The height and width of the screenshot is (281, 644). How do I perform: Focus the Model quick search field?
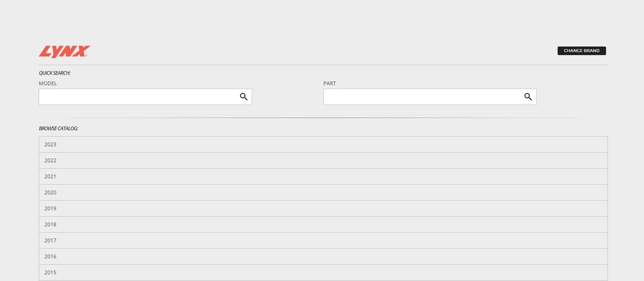[x=138, y=97]
